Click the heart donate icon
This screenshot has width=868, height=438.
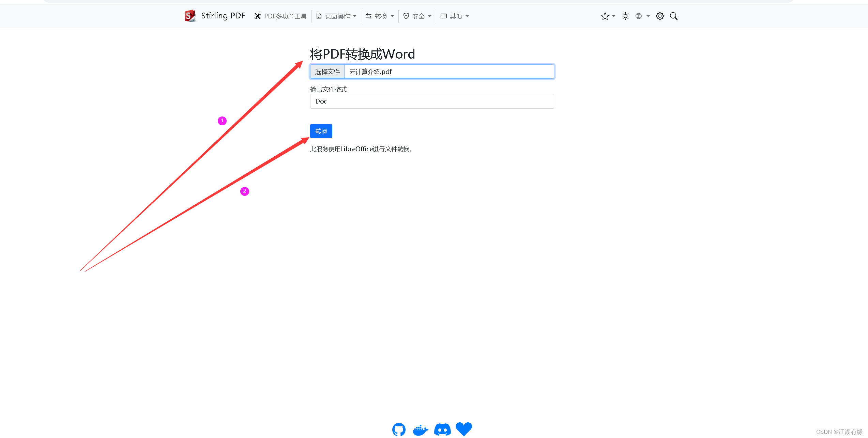464,429
